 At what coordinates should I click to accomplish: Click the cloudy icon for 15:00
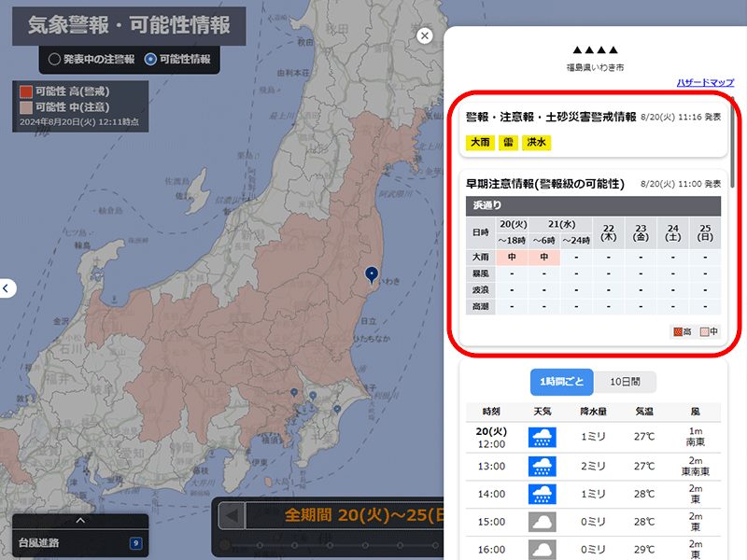543,521
